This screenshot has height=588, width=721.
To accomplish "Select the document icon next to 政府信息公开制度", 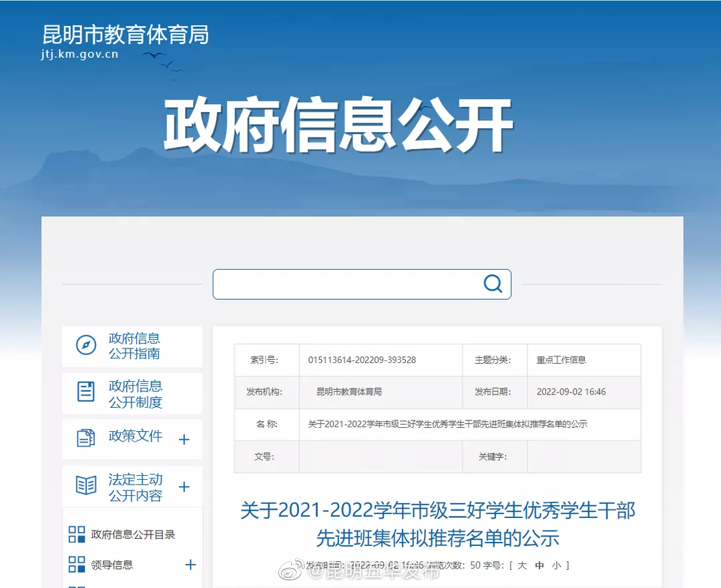I will point(85,392).
